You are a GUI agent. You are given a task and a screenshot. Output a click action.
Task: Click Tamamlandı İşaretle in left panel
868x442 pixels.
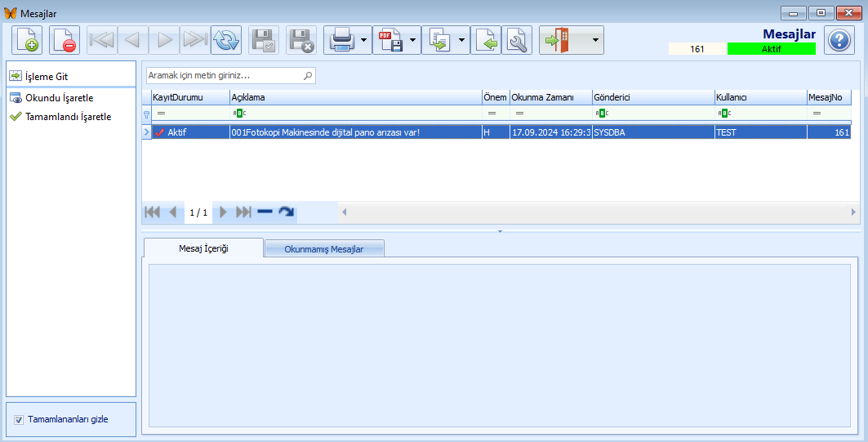coord(68,117)
